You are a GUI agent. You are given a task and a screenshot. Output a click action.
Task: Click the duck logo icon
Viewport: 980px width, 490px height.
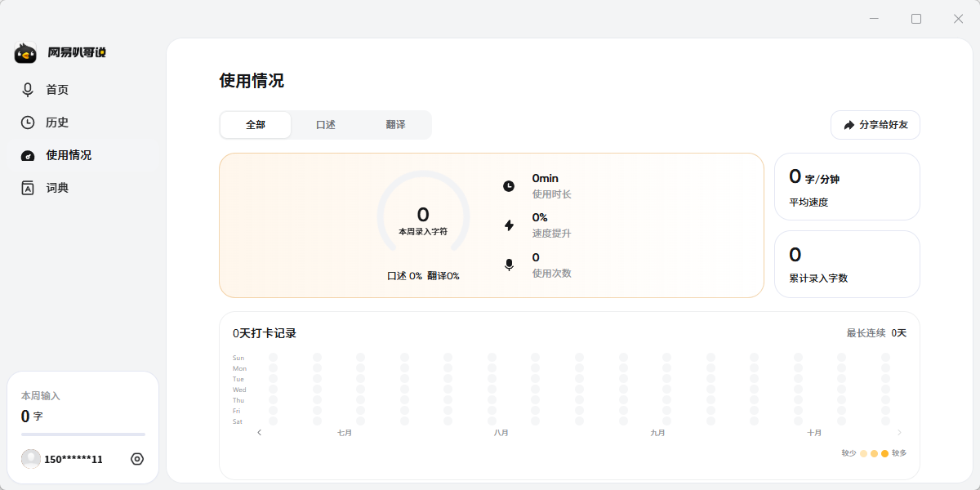(x=25, y=53)
